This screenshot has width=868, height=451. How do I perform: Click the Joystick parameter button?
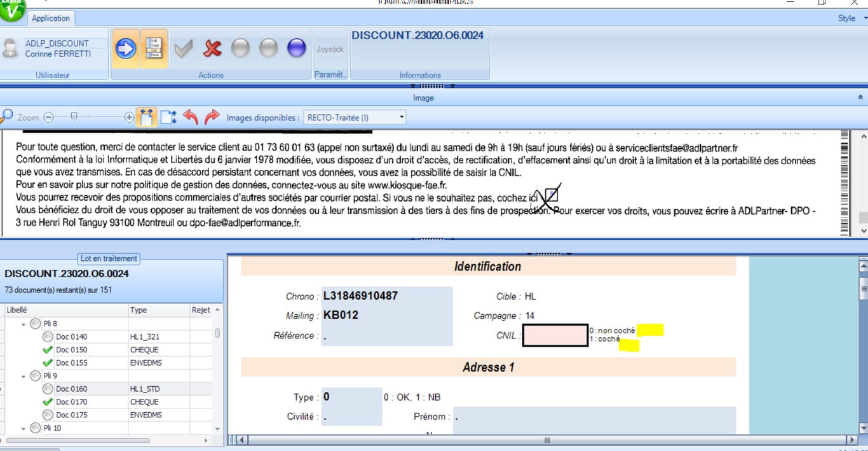click(x=330, y=49)
